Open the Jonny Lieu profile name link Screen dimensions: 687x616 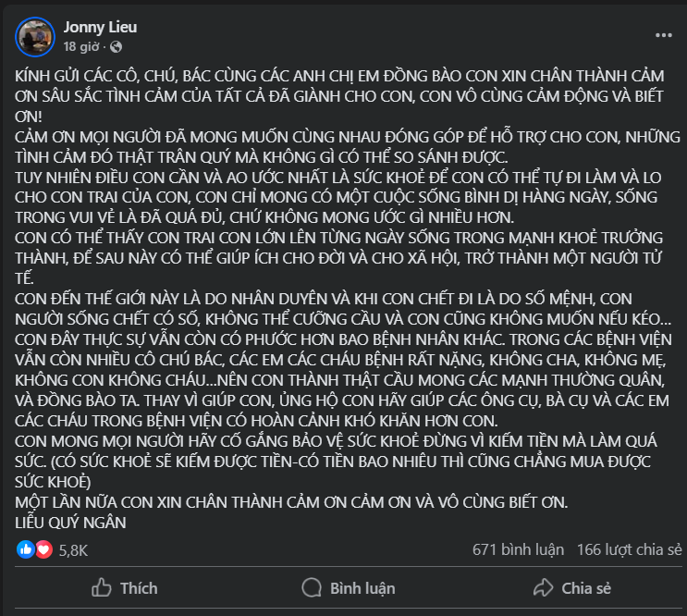pos(100,28)
